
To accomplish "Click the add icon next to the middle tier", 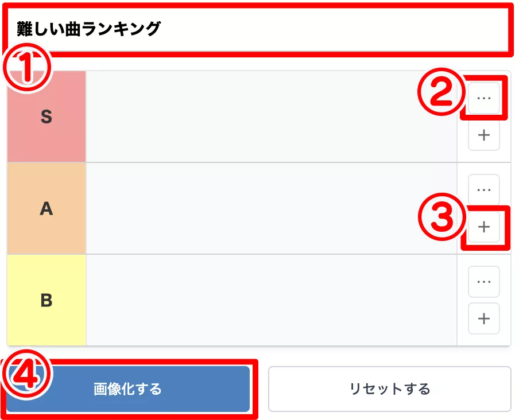I will click(483, 227).
